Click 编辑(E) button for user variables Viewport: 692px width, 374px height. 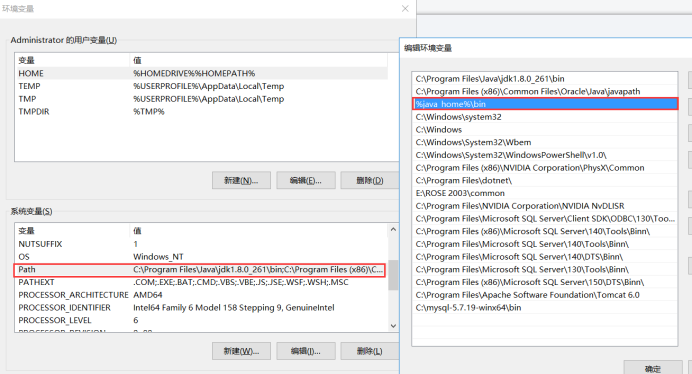coord(305,180)
